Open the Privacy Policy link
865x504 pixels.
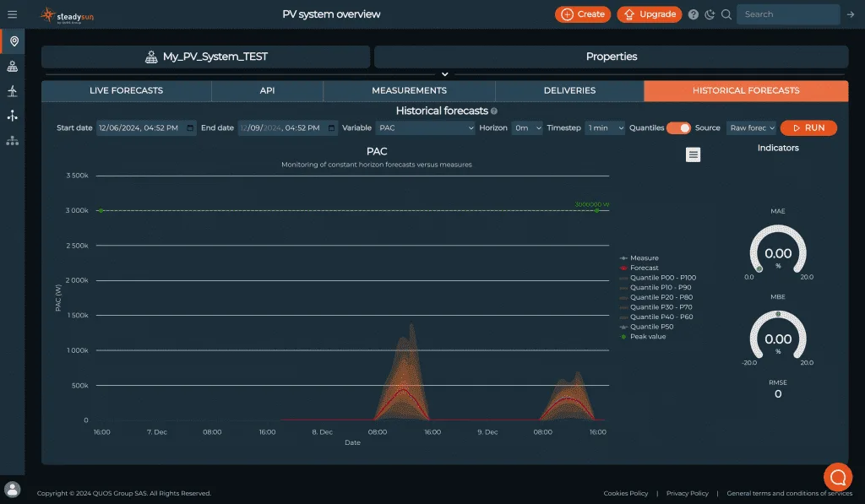point(687,493)
